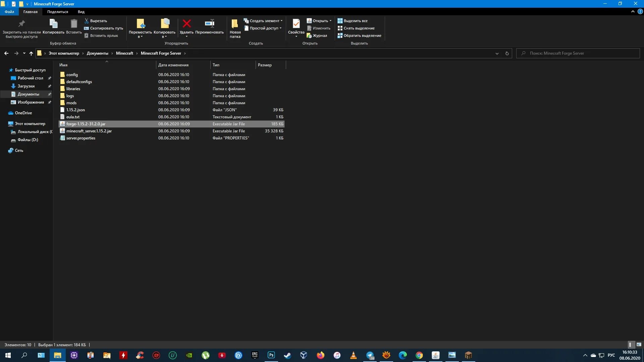Refresh the folder view

click(x=507, y=53)
